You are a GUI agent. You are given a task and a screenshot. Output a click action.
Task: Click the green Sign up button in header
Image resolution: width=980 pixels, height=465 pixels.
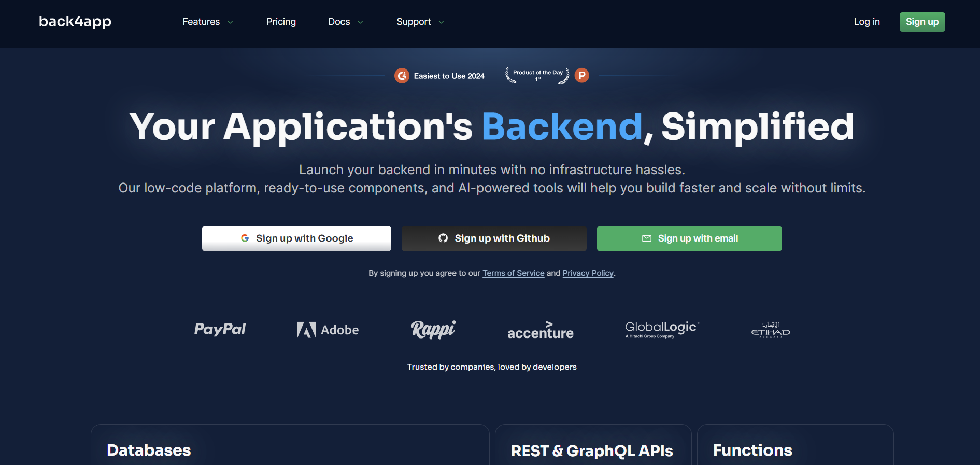point(922,22)
